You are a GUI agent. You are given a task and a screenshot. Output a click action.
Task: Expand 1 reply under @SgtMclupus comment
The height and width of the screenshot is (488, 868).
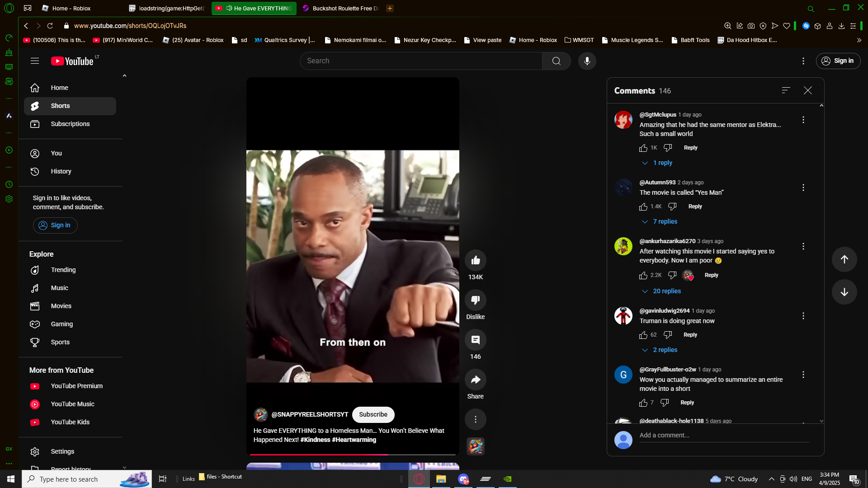point(657,163)
